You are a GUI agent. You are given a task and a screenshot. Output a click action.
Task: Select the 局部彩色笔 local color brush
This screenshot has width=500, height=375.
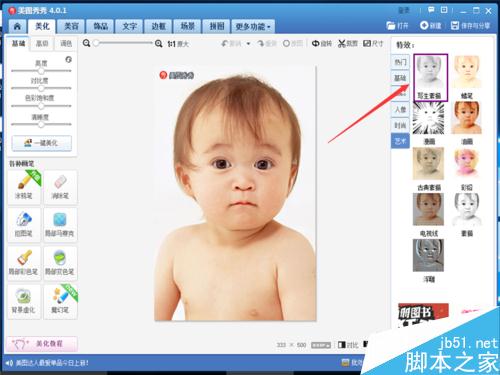24,263
